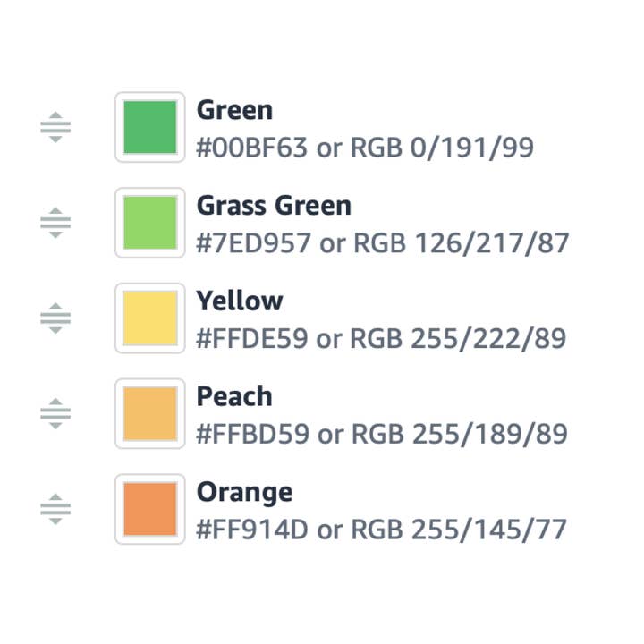Click the reorder handle beside Grass Green

click(x=55, y=223)
